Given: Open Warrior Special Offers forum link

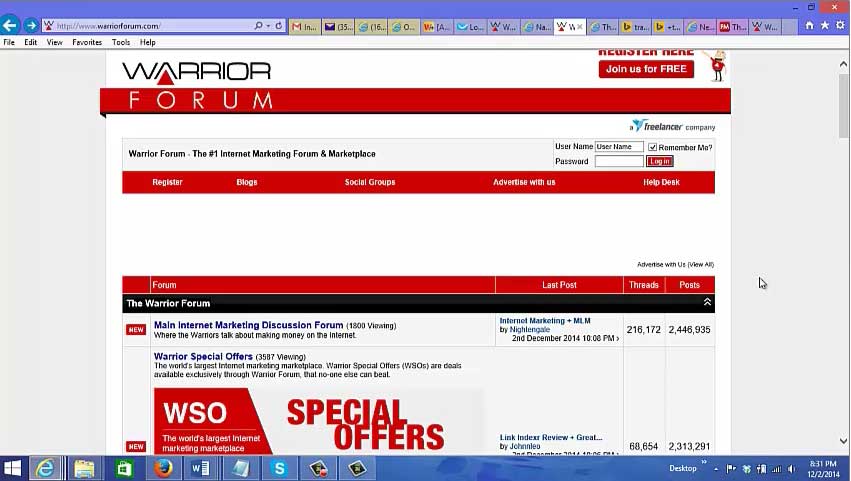Looking at the screenshot, I should point(203,357).
